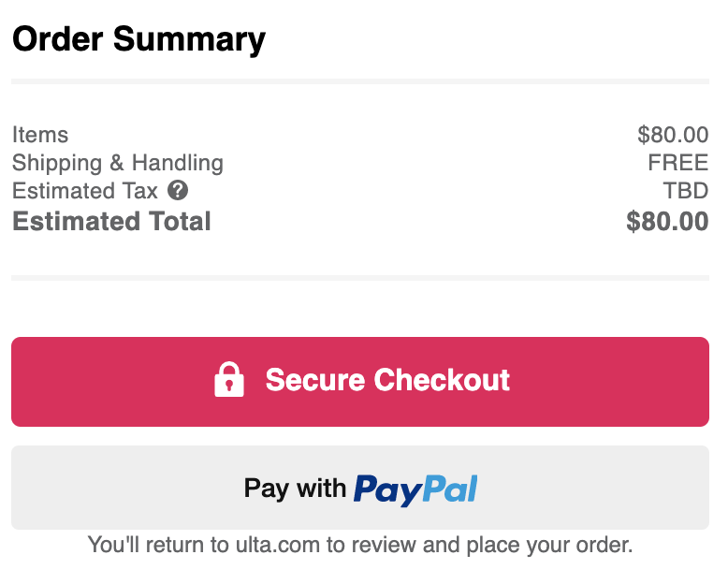Click the ulta.com return note text

coord(360,545)
